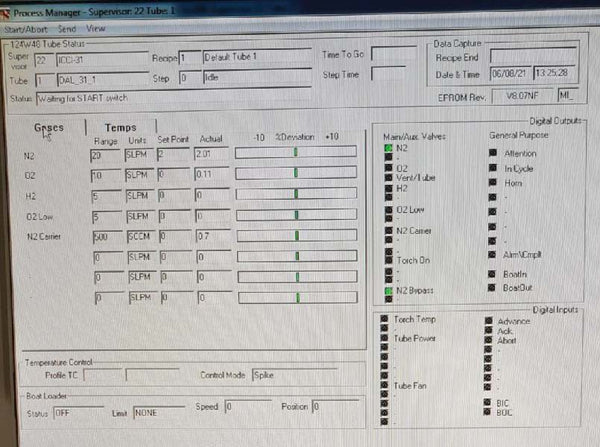Click the Torch Temp input indicator

[384, 318]
